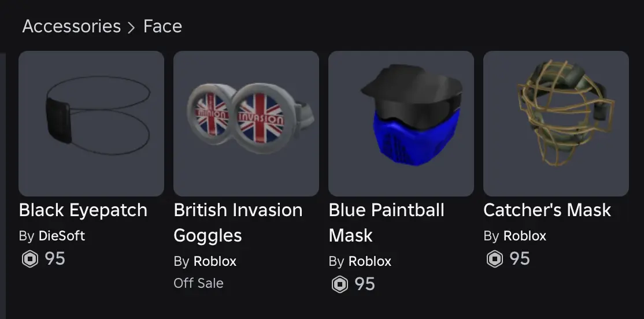Open Roblox creator link under Paintball Mask
Image resolution: width=644 pixels, height=319 pixels.
click(x=370, y=261)
